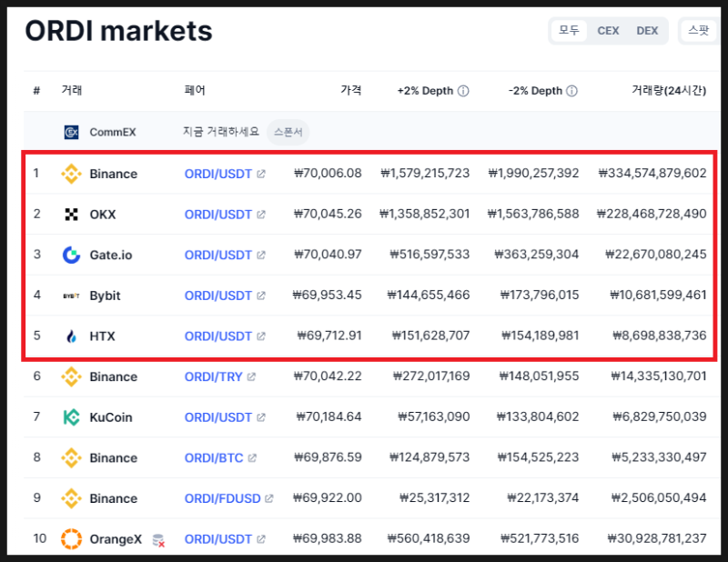Sort by 거래량(24시간) column header

(x=669, y=90)
